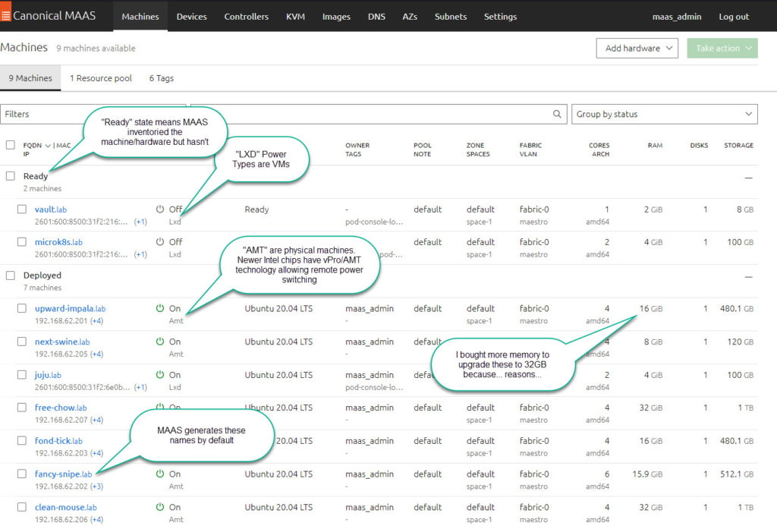Click the Log out link
Screen dimensions: 777x532
[x=734, y=17]
